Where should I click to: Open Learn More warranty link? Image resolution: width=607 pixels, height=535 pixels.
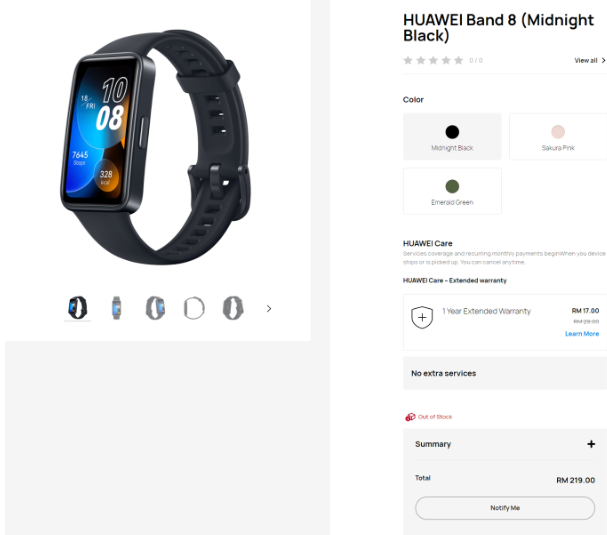[x=582, y=334]
